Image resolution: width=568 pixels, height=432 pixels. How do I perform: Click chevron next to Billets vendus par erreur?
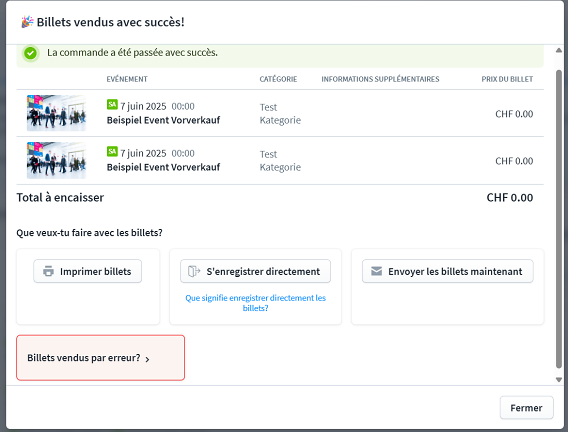click(147, 359)
